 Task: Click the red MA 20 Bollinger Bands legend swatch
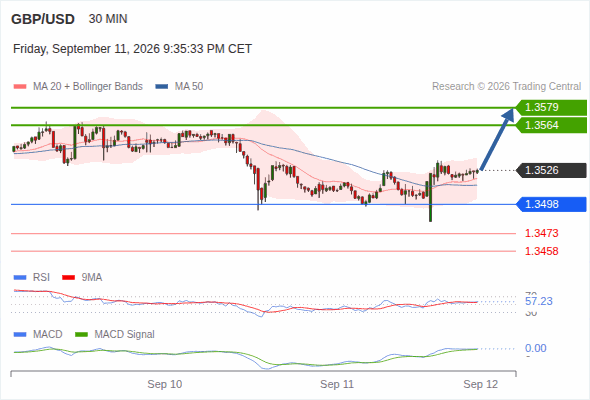coord(20,87)
